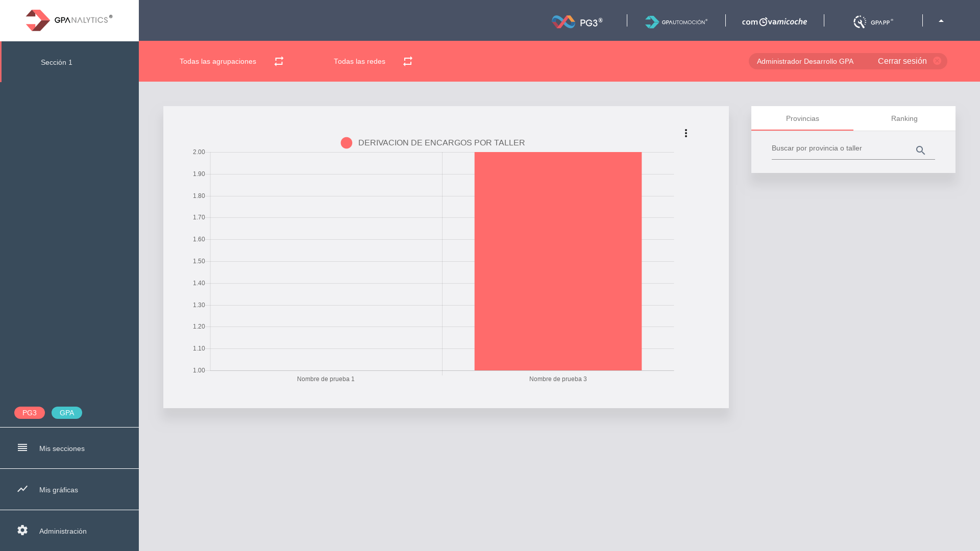Focus the Buscar por provincia o taller field
Screen dimensions: 980x551
pyautogui.click(x=840, y=148)
